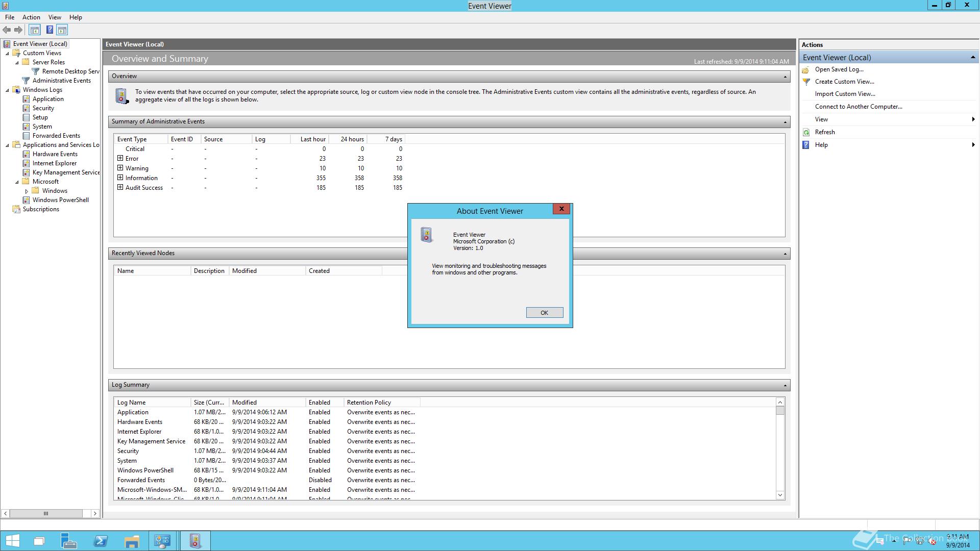980x551 pixels.
Task: Open the View menu in menu bar
Action: 55,17
